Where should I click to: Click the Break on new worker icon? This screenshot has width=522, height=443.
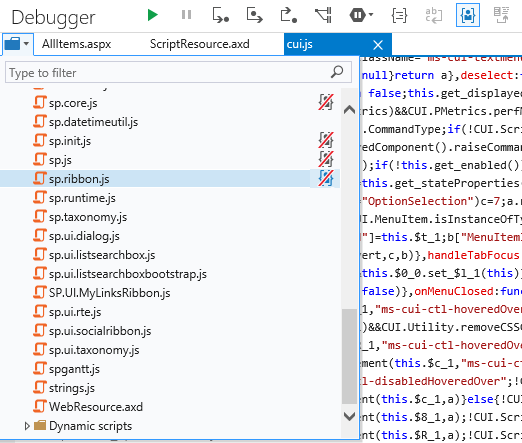(x=323, y=15)
